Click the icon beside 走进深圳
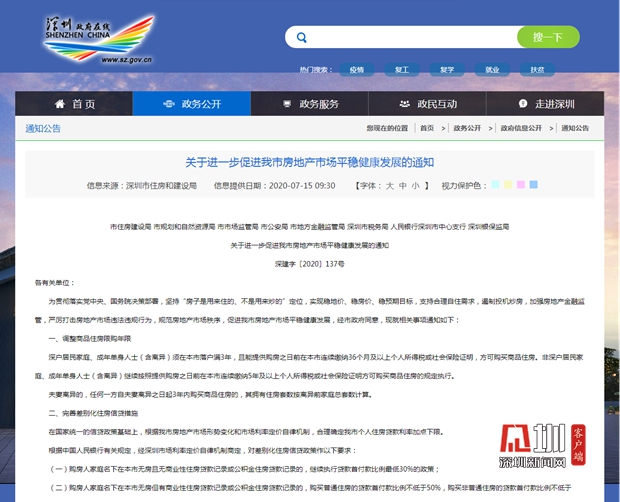The image size is (620, 502). coord(520,105)
